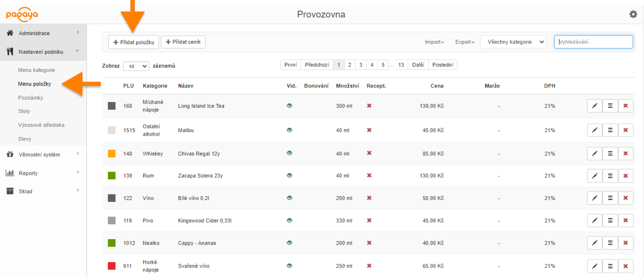Open Reporty section in sidebar
Viewport: 644px width, 277px height.
tap(28, 173)
